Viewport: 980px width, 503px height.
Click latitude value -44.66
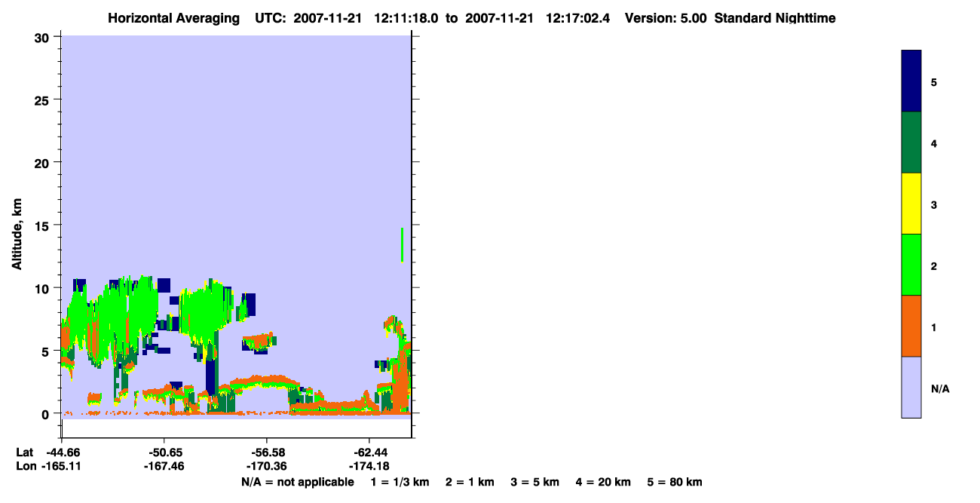[62, 452]
